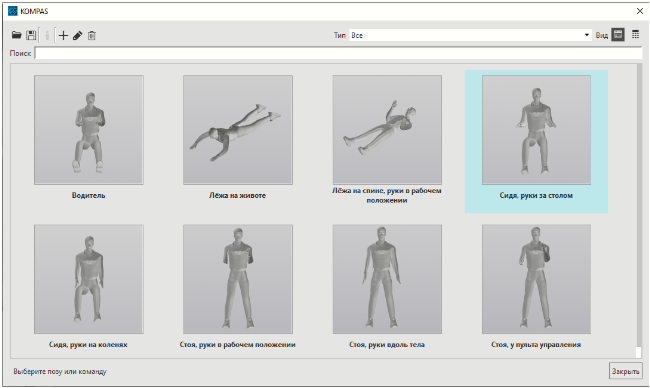The height and width of the screenshot is (388, 650).
Task: Click the Сидя, руки на коленях caption
Action: (88, 344)
